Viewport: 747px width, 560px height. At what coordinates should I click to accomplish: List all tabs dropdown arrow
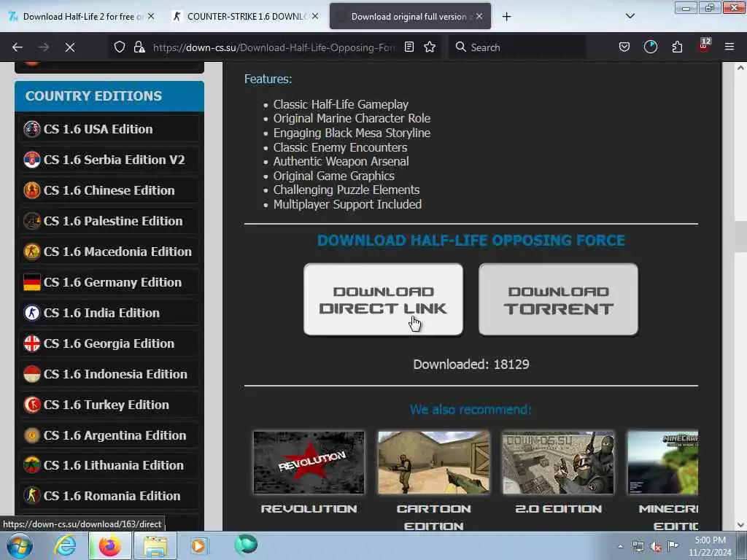(x=630, y=16)
